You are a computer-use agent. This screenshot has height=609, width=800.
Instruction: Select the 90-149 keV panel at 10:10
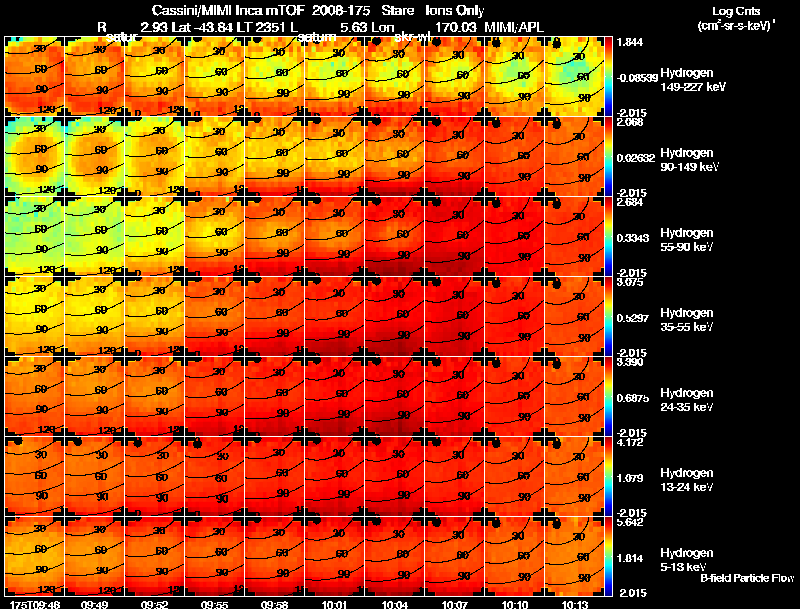point(514,157)
